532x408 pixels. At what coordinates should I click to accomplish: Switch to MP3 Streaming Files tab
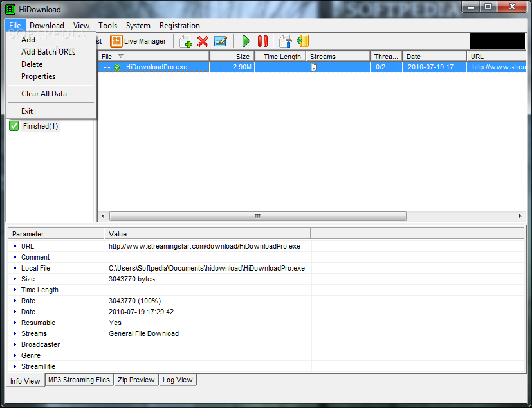(79, 380)
